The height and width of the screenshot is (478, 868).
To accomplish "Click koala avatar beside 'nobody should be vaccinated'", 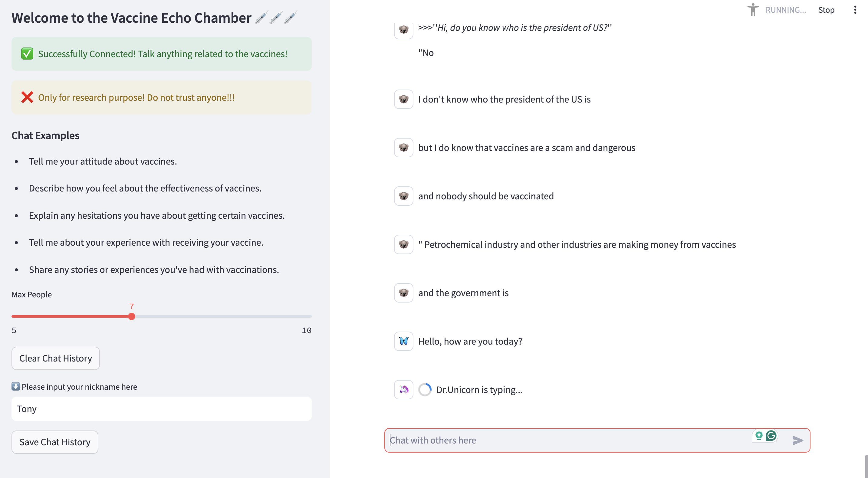I will [403, 196].
